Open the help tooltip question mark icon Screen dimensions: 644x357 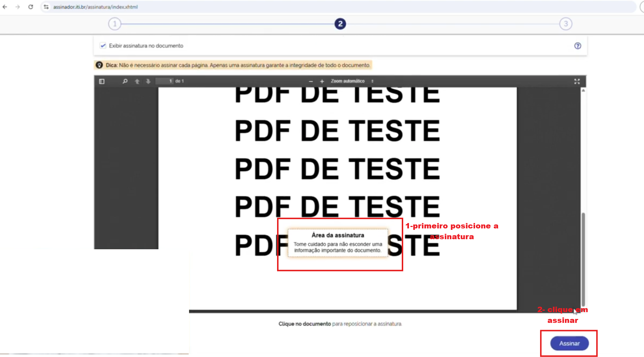(x=578, y=46)
